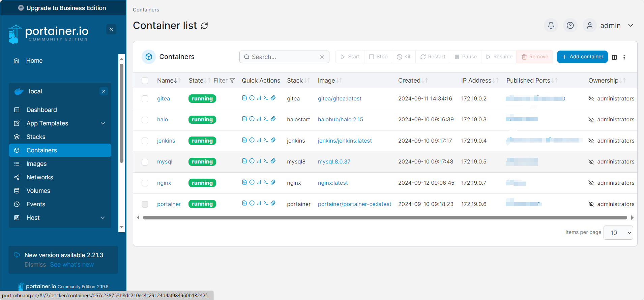Sort by Created column
Screen dimensions: 644x300
(413, 81)
